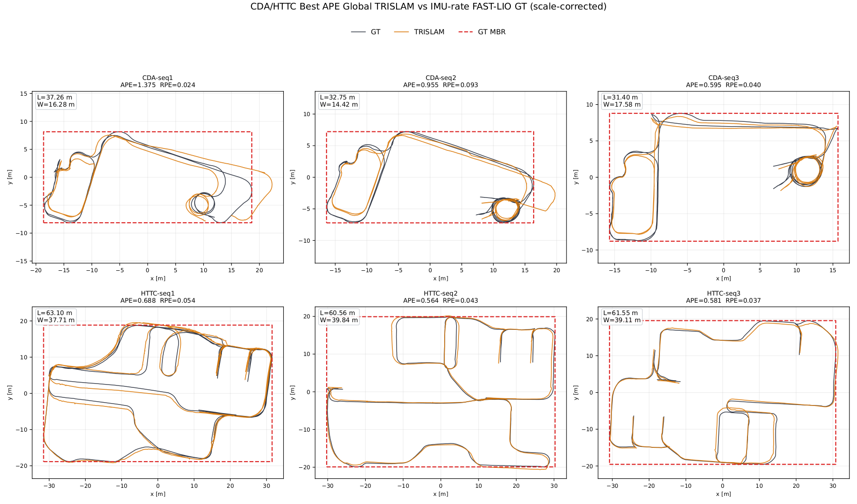This screenshot has height=504, width=857.
Task: Click the APE=1.375 RPE=0.024 metrics line
Action: (x=158, y=85)
